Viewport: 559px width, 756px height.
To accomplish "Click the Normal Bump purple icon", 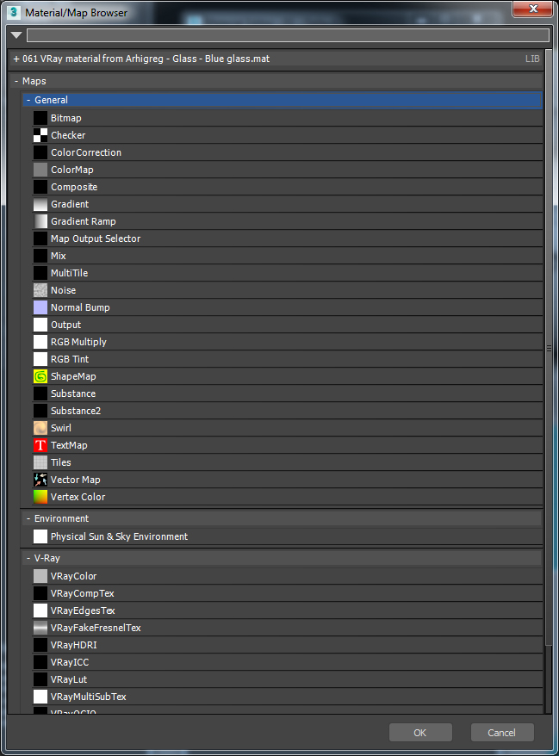I will [x=40, y=307].
